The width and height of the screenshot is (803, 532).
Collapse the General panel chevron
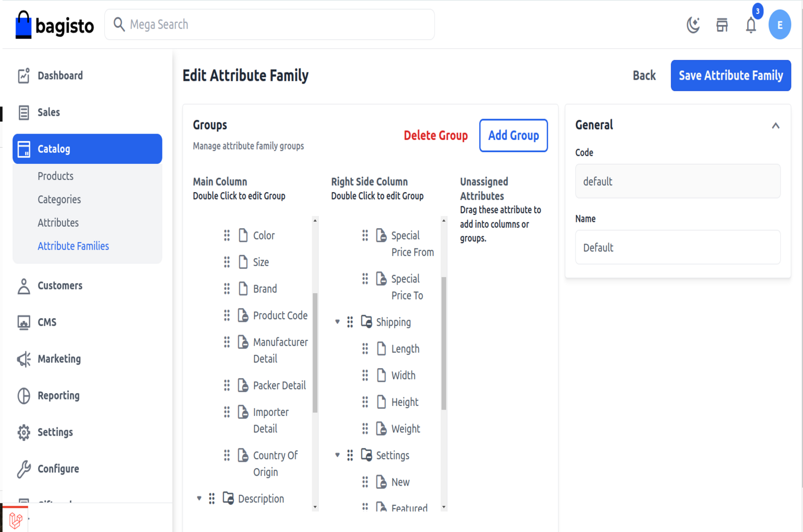pyautogui.click(x=775, y=126)
